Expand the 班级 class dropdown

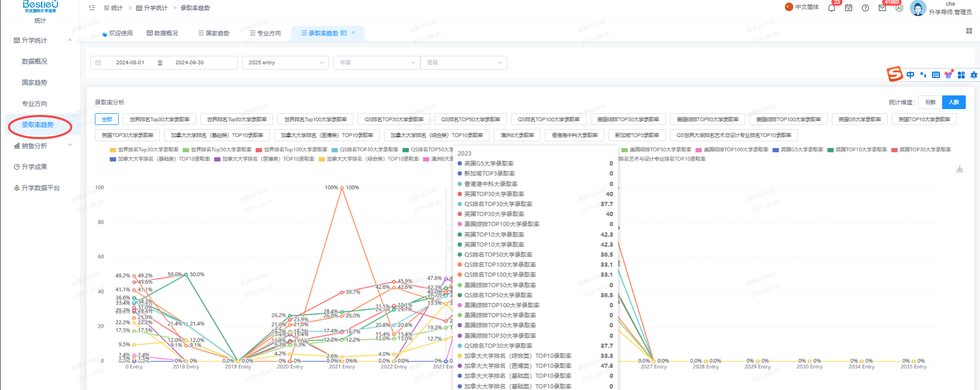tap(464, 63)
